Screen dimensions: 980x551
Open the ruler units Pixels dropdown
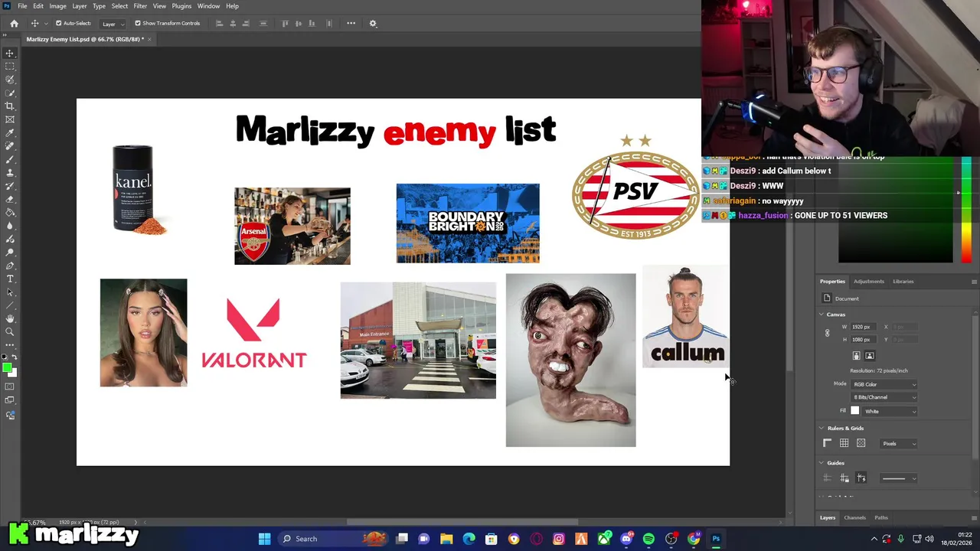[899, 444]
